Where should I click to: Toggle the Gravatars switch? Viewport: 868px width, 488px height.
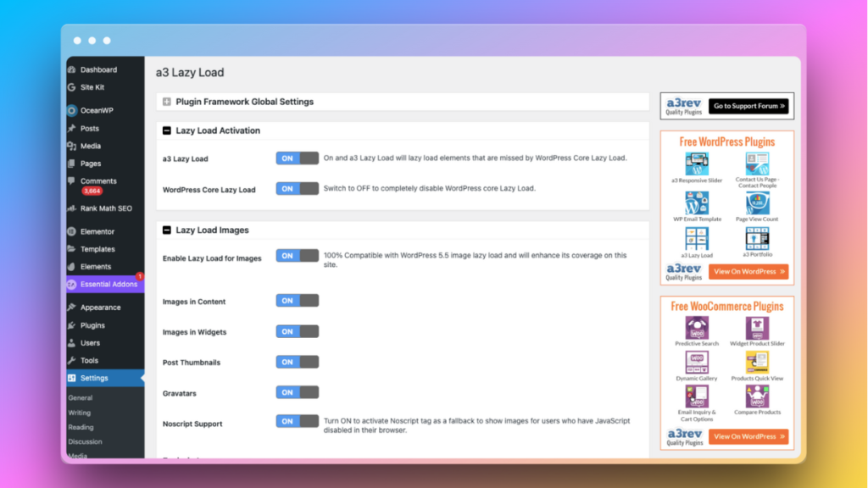[x=298, y=392]
